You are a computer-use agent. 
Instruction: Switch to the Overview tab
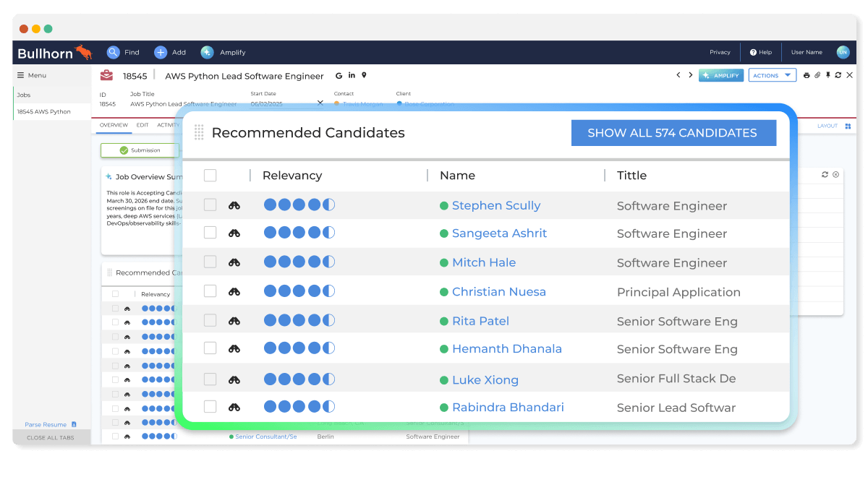[114, 125]
